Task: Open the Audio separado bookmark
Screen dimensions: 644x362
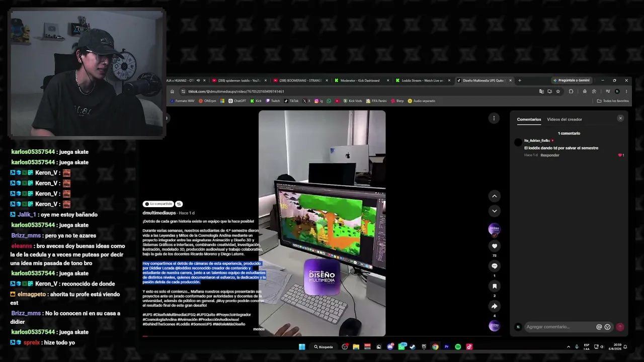Action: coord(422,101)
